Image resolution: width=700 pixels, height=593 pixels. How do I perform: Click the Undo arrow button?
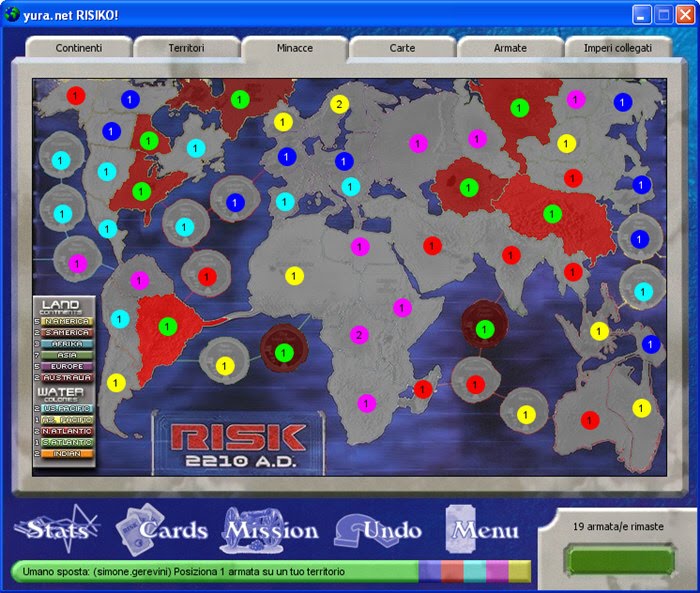tap(379, 530)
